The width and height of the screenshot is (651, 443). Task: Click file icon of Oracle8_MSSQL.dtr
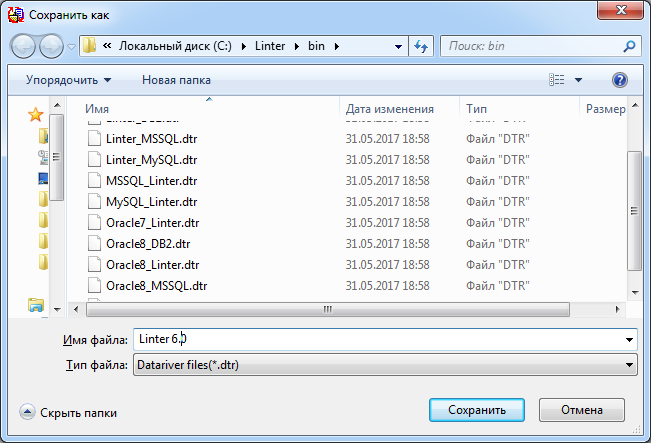click(94, 285)
